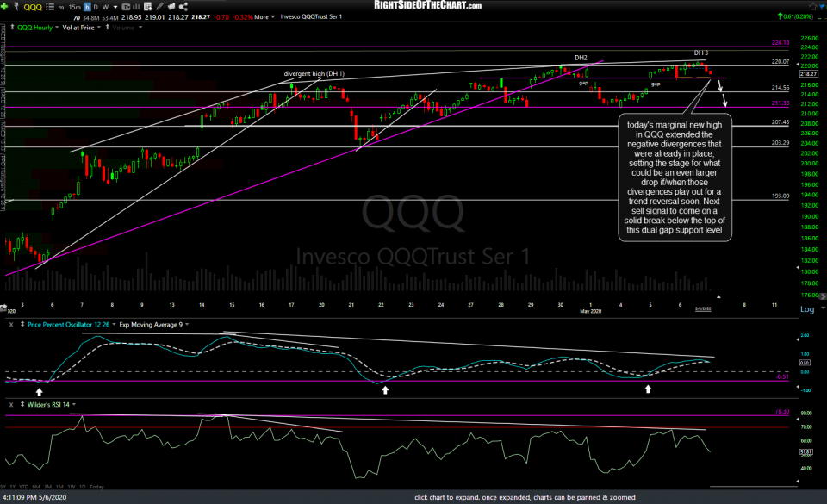The height and width of the screenshot is (504, 827).
Task: Enable the Weekly (W) timeframe
Action: coord(104,5)
